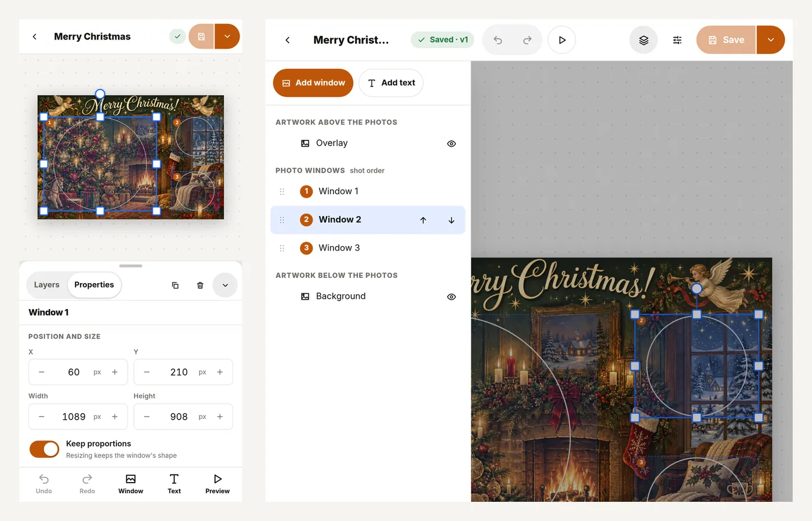The image size is (812, 521).
Task: Switch to the Properties tab
Action: (94, 285)
